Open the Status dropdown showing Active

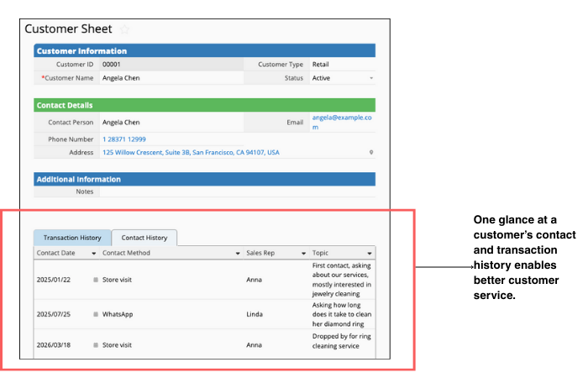[370, 78]
